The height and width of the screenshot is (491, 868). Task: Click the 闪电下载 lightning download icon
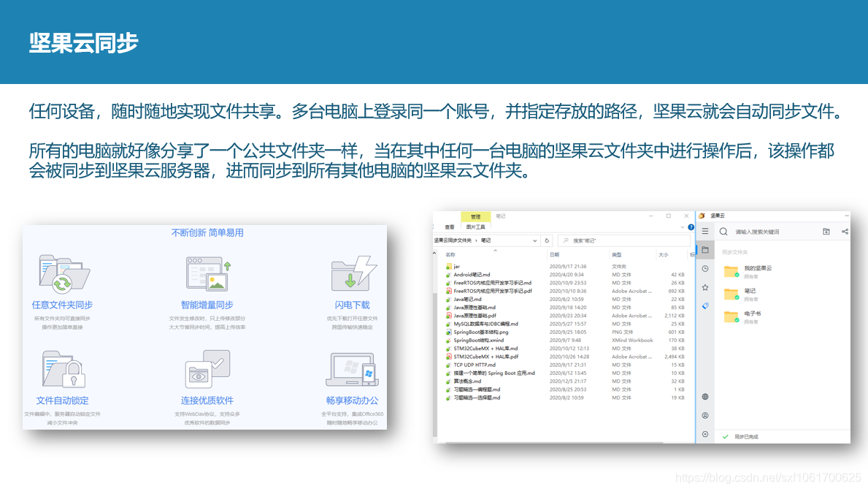354,274
